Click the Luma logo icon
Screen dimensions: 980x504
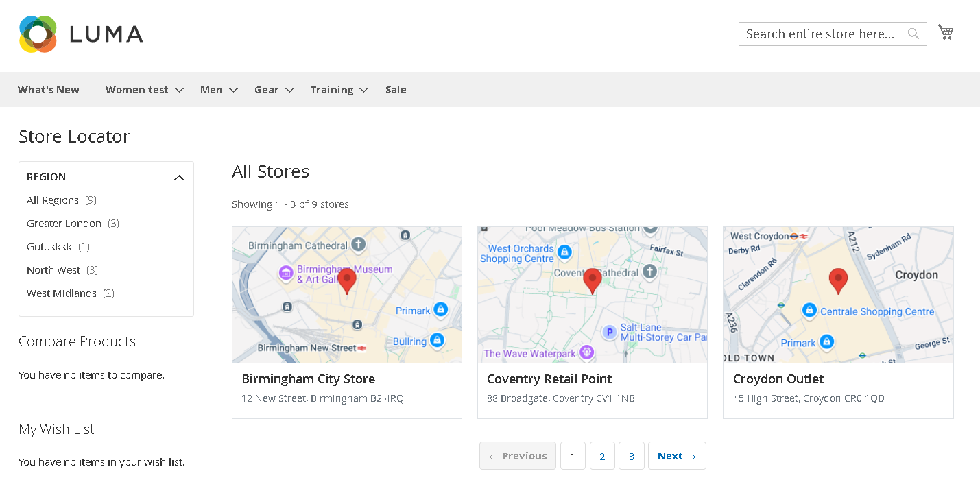(38, 34)
